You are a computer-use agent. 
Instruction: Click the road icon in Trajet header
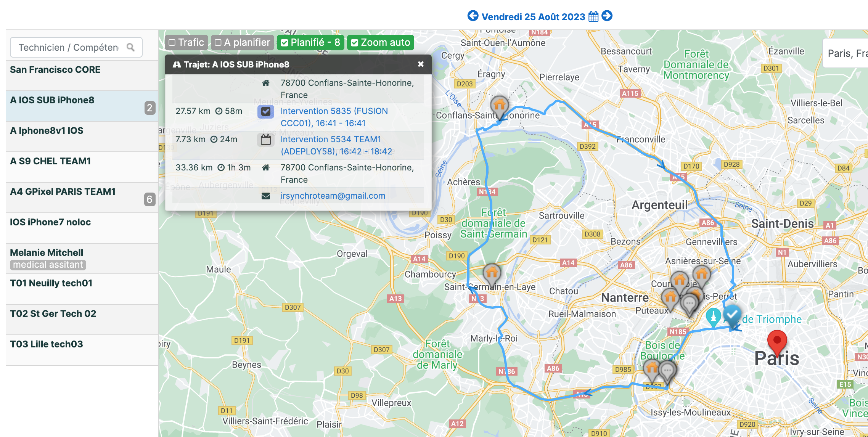177,64
